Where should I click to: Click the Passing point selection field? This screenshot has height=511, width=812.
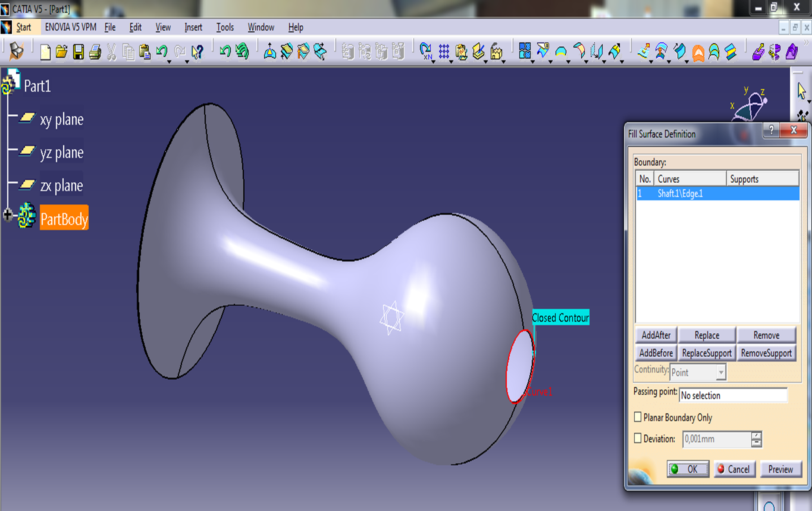[x=733, y=395]
